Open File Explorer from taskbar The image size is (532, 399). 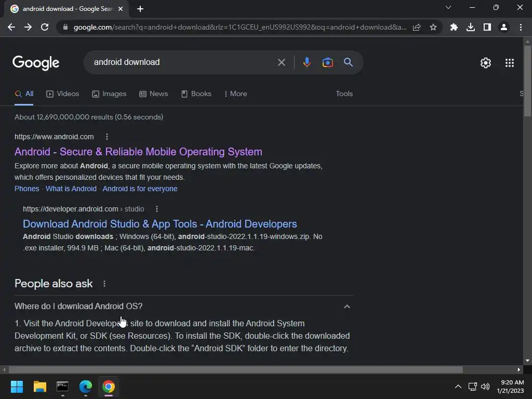(39, 387)
